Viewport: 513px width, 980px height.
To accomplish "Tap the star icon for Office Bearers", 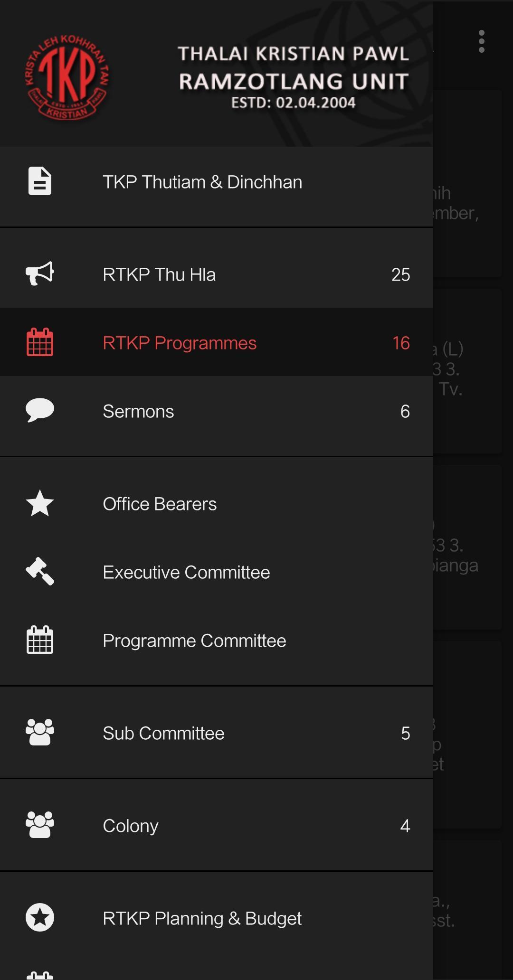I will coord(40,503).
